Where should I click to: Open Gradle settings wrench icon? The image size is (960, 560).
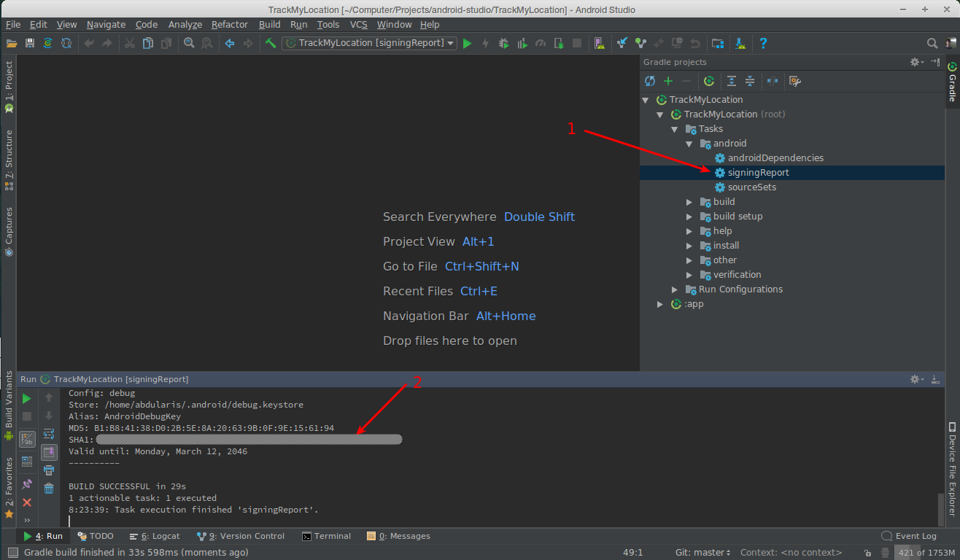(795, 81)
